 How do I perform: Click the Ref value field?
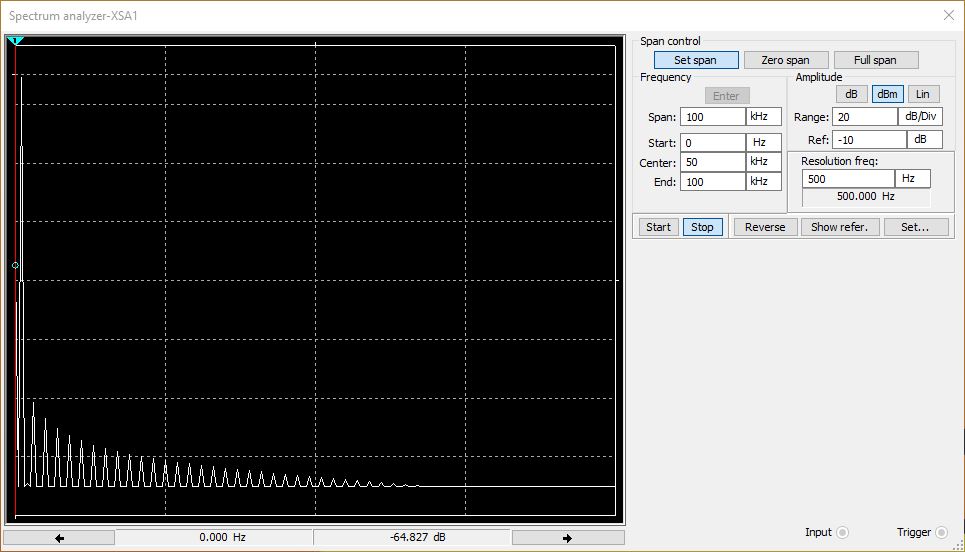869,140
